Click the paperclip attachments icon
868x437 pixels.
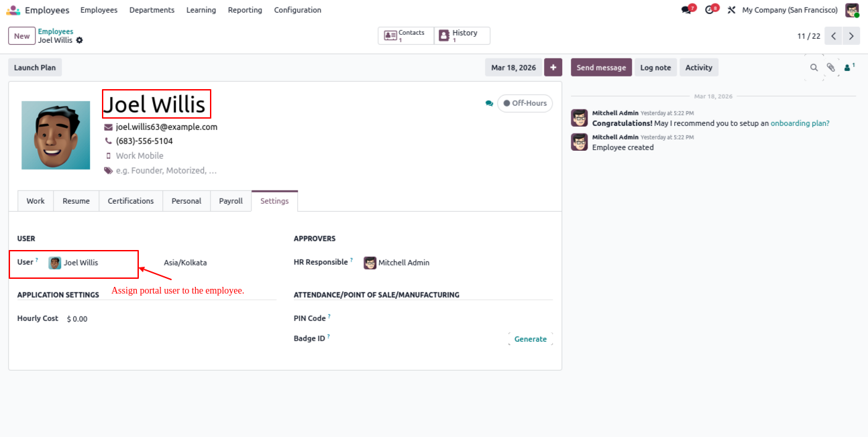830,68
